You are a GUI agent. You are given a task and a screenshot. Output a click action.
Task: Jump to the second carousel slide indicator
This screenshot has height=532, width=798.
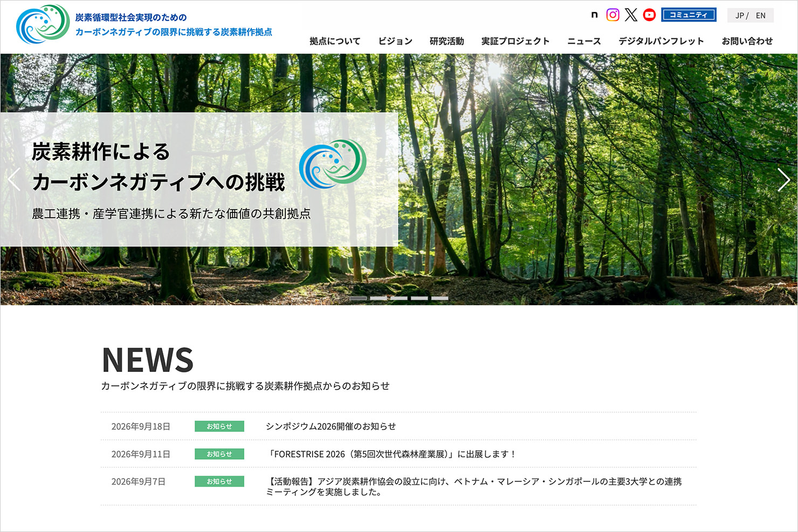[379, 298]
